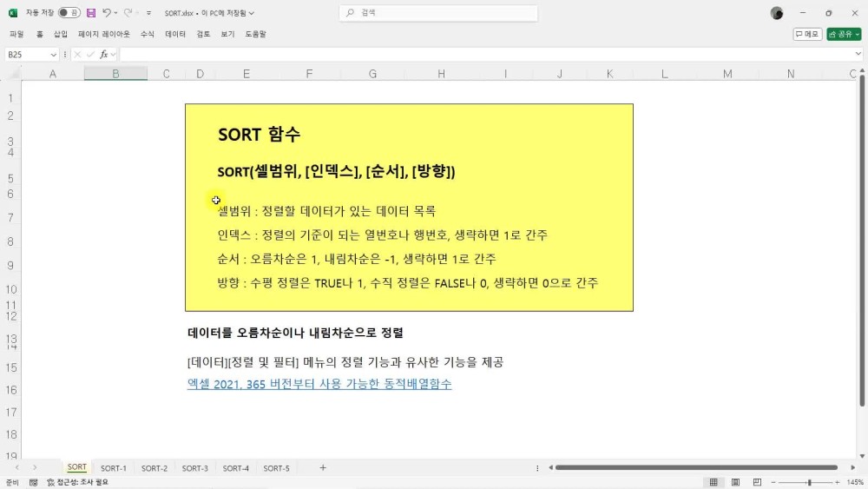Viewport: 868px width, 489px height.
Task: Open the 데이터 (Data) ribbon tab
Action: (175, 34)
